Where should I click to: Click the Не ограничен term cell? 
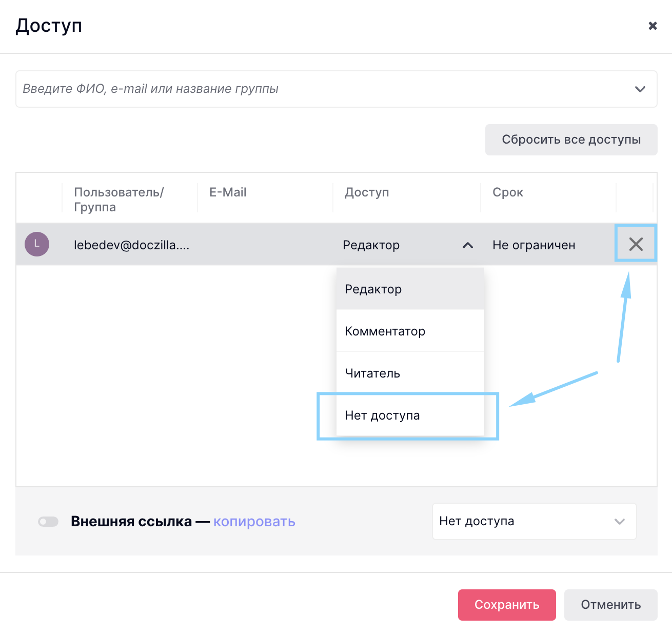pos(533,245)
